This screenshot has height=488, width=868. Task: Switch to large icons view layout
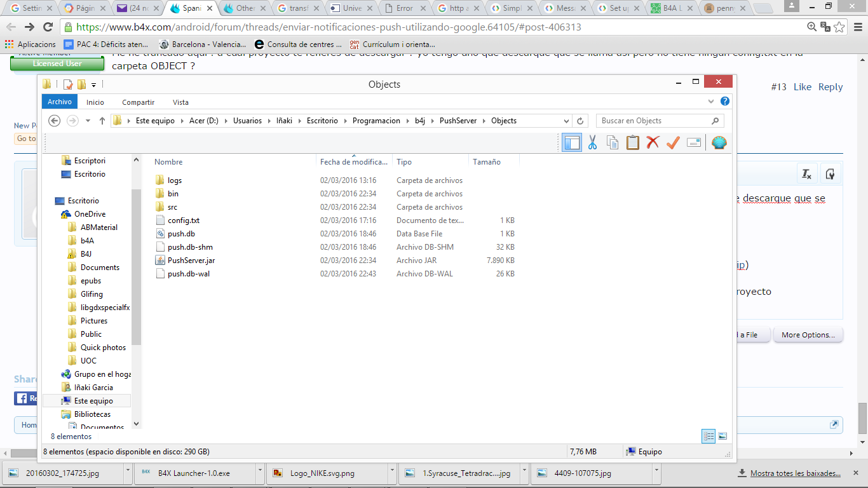coord(722,436)
